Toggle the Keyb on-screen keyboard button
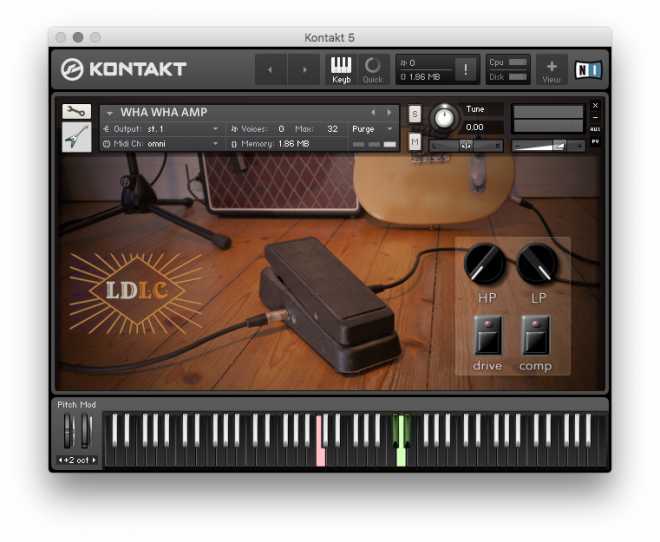This screenshot has width=660, height=542. click(341, 69)
